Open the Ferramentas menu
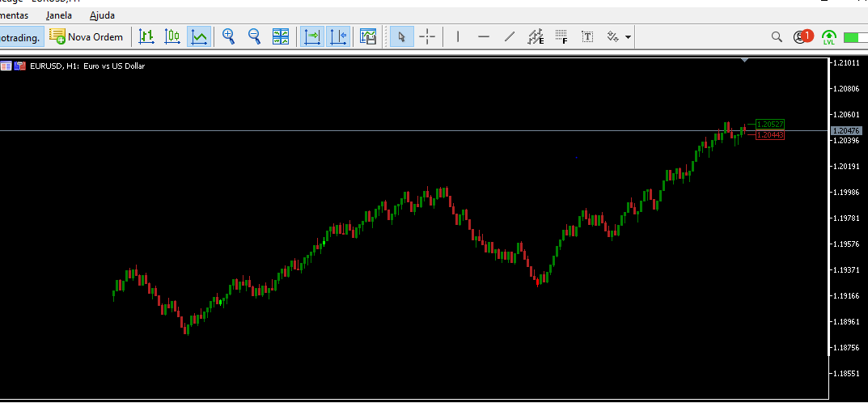The image size is (868, 407). (x=14, y=15)
